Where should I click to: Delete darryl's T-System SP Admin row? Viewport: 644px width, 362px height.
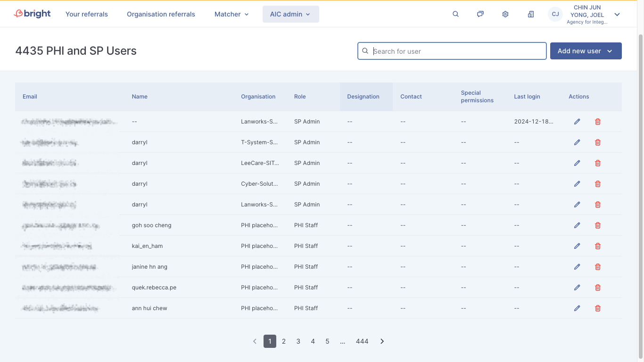pyautogui.click(x=598, y=142)
